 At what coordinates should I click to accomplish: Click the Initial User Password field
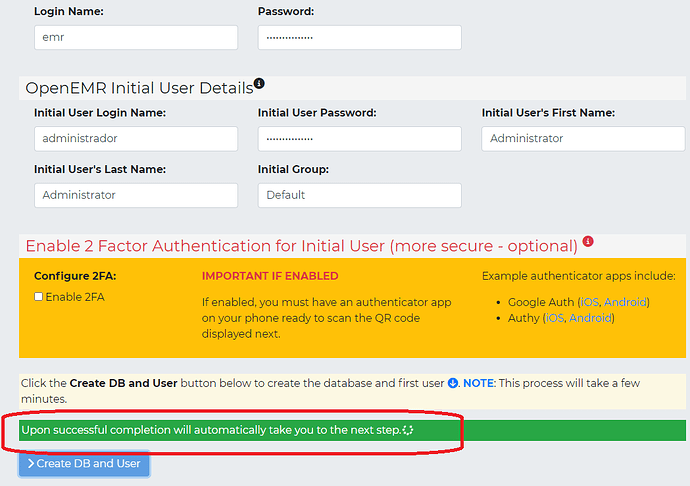(359, 138)
